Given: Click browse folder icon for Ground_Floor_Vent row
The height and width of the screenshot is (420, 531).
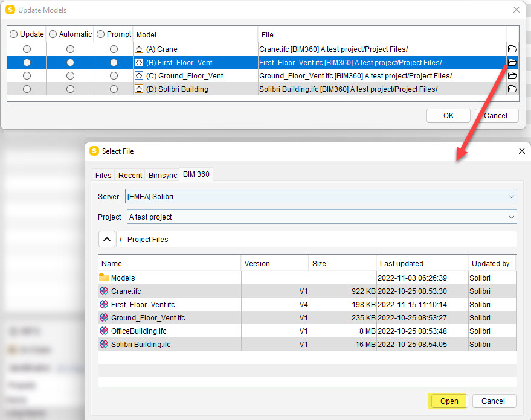Looking at the screenshot, I should tap(512, 76).
